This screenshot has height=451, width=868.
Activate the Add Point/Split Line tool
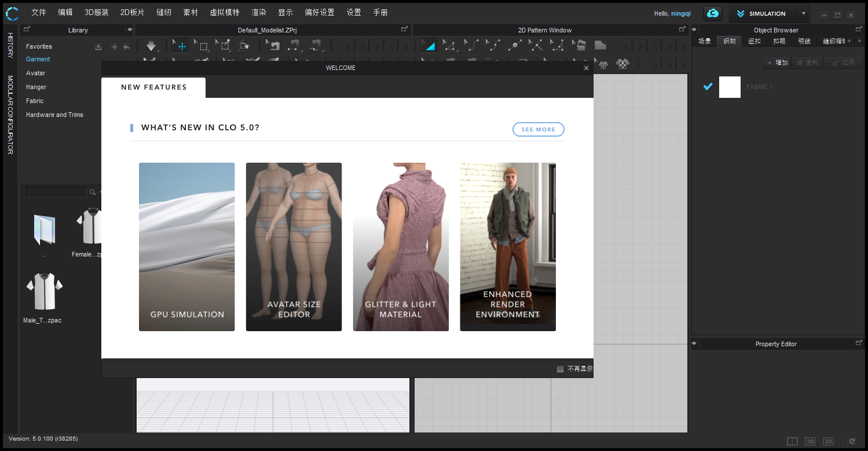click(515, 46)
